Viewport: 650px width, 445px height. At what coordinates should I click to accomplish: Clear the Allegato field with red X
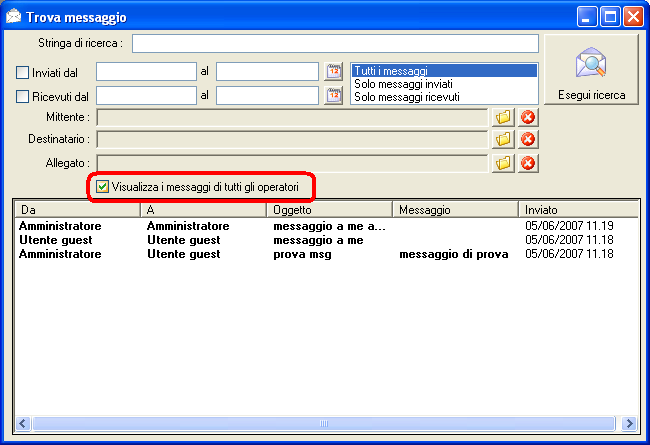[528, 163]
